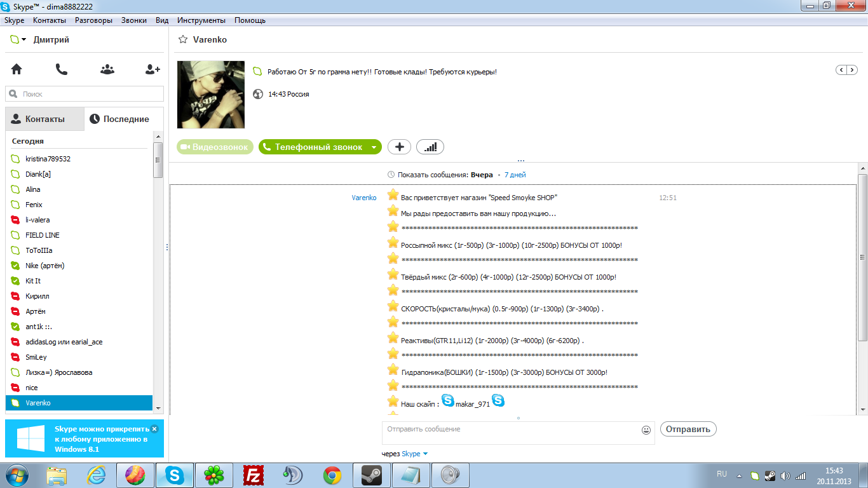
Task: Close the Windows 8.1 Skype banner
Action: (154, 429)
